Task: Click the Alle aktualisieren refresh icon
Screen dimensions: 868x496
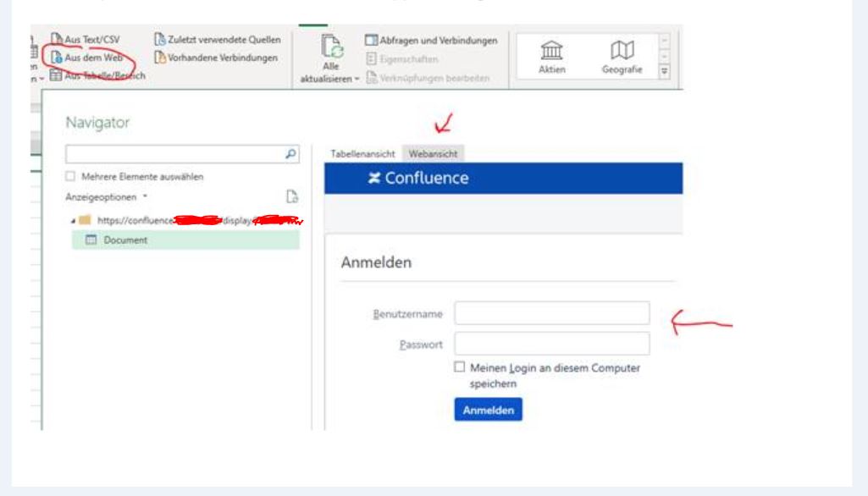Action: 332,46
